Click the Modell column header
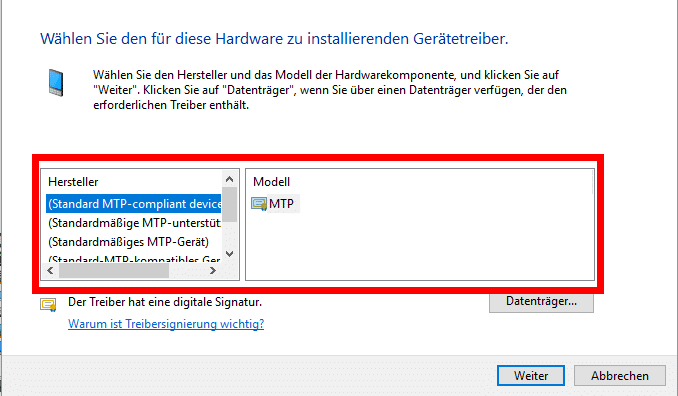The image size is (678, 396). 272,182
